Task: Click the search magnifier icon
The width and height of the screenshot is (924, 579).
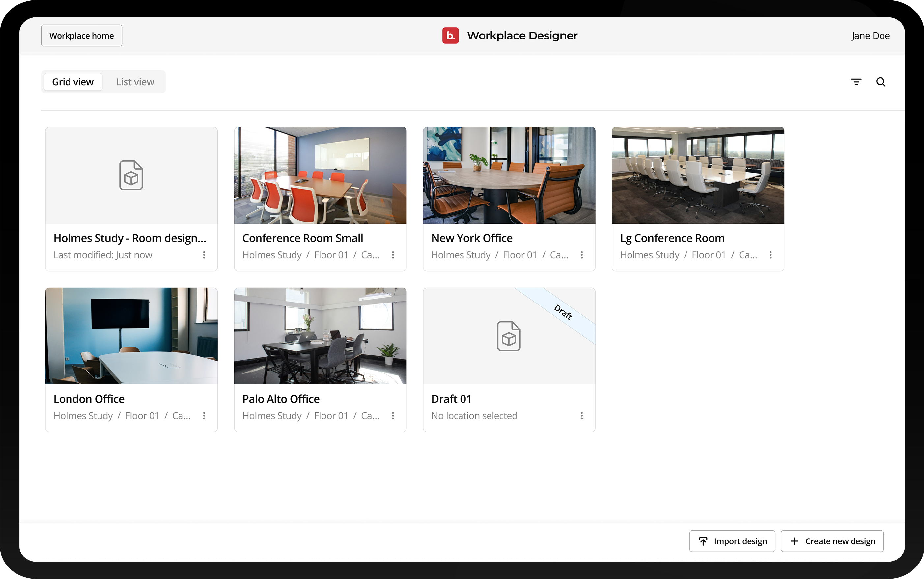Action: click(881, 82)
